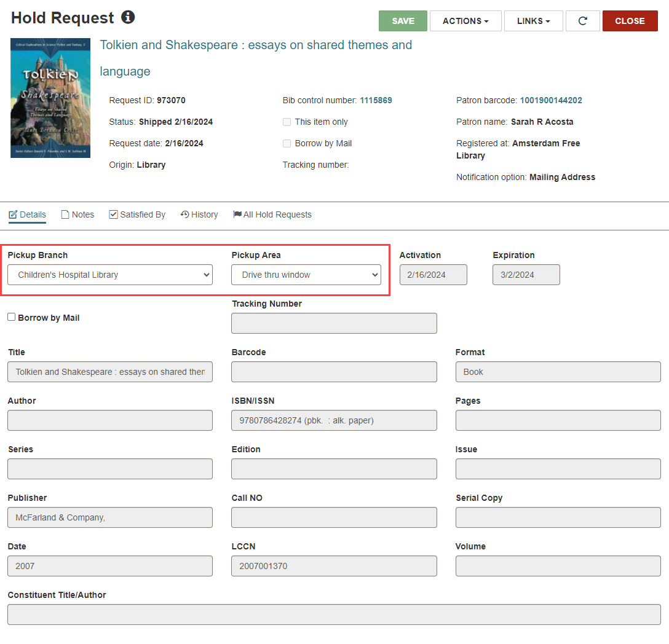Open bib control number 1115869
The width and height of the screenshot is (669, 644).
(376, 100)
